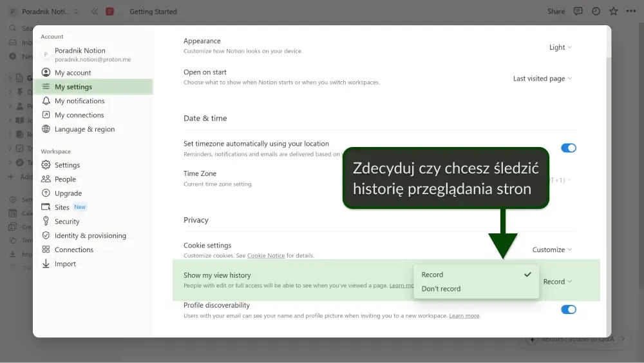Click the Poradnik Notion account avatar
Image resolution: width=644 pixels, height=363 pixels.
click(x=46, y=54)
